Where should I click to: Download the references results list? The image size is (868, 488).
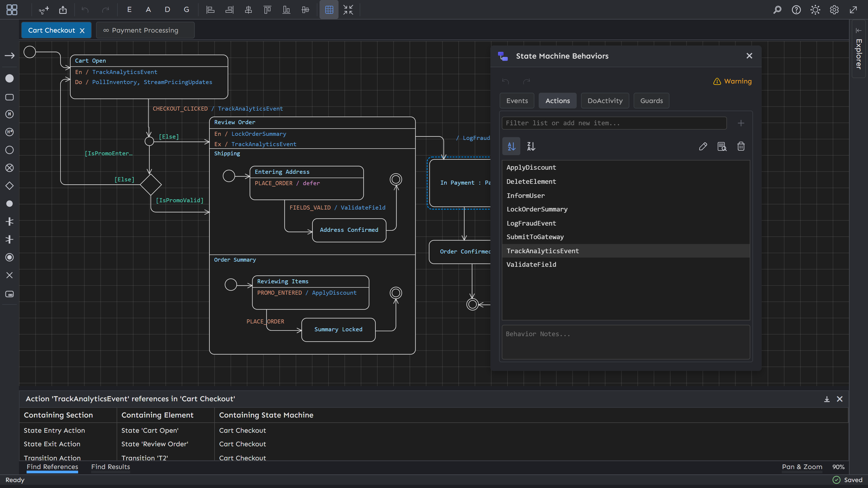tap(826, 399)
